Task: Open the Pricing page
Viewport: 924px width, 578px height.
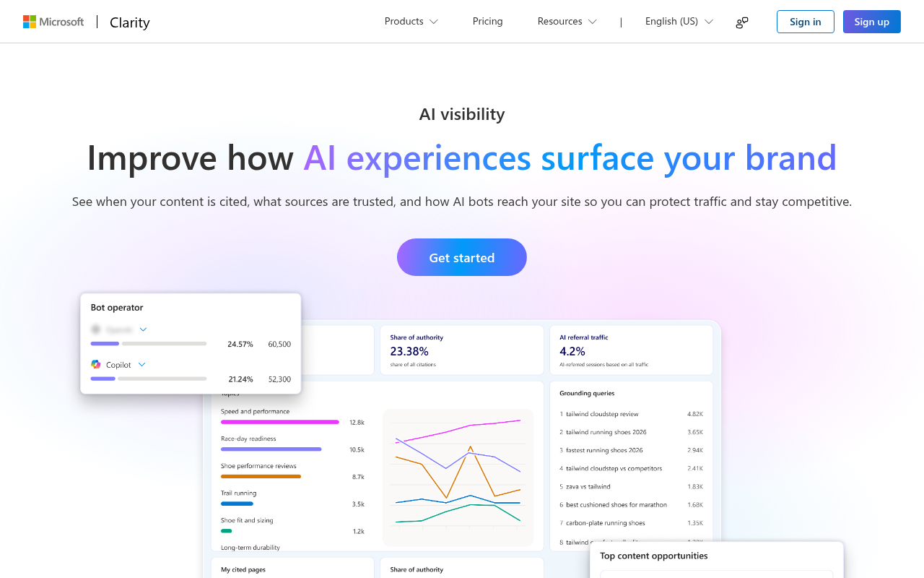Action: (x=488, y=22)
